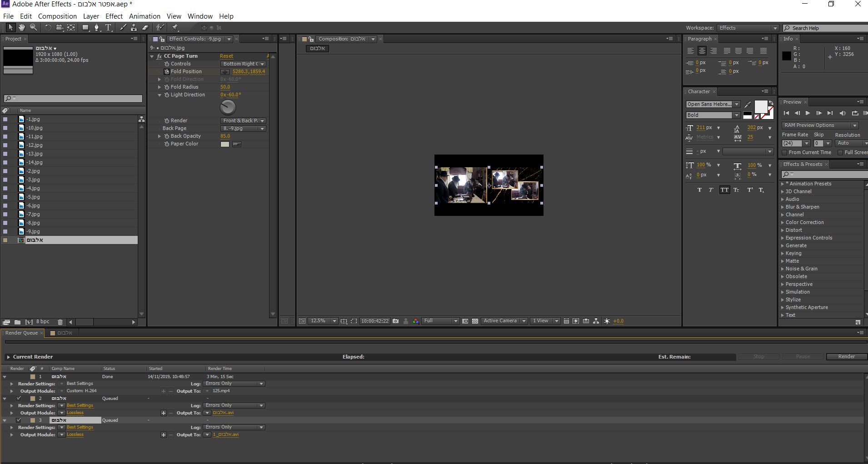This screenshot has height=464, width=868.
Task: Choose the Clone Stamp tool
Action: coord(134,28)
